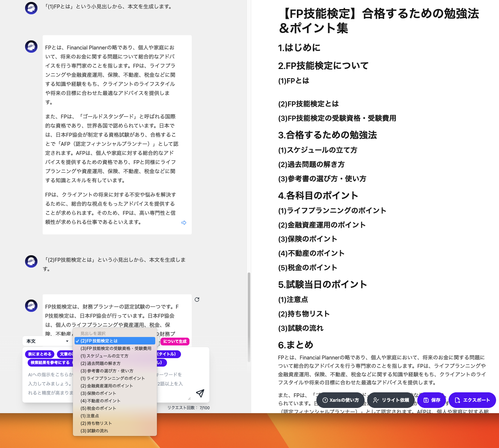Select checked option (2)FP技能検定とは in the list

point(115,341)
